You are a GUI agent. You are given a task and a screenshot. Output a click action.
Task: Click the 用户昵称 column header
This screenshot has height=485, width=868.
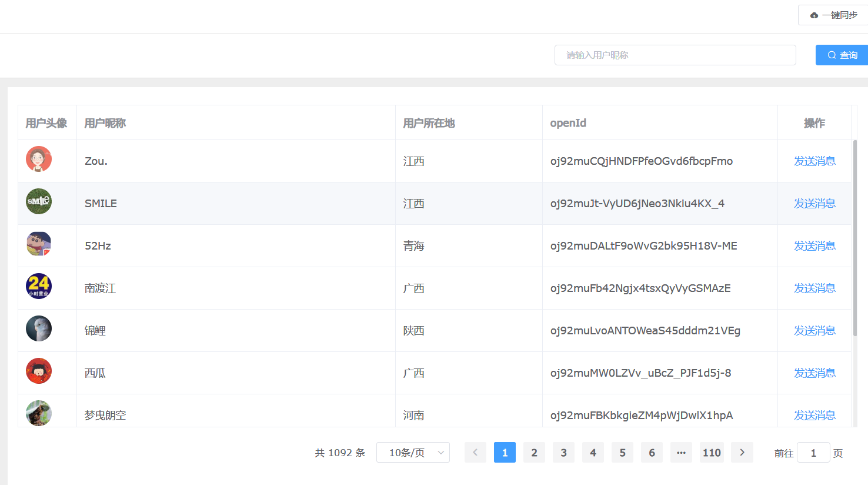105,123
